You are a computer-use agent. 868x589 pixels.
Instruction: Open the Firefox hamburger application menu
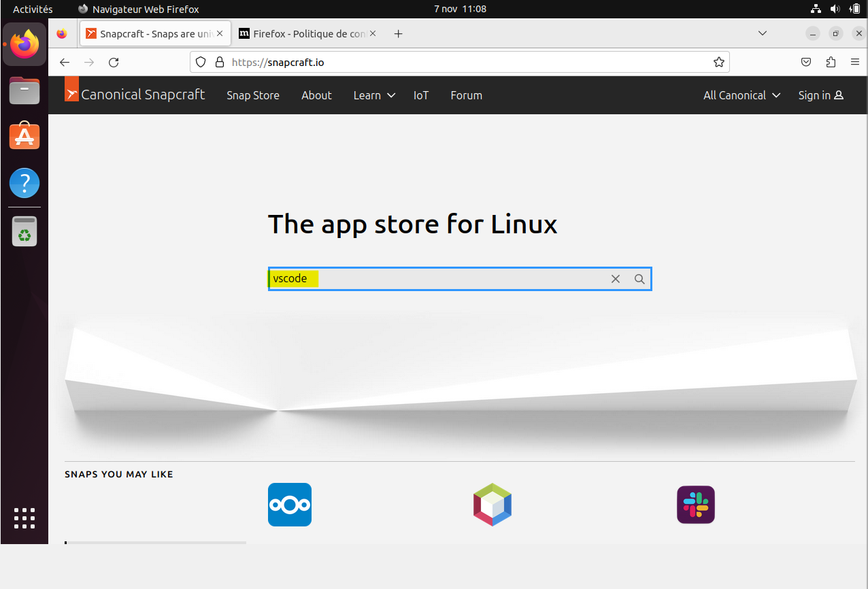[x=855, y=63]
